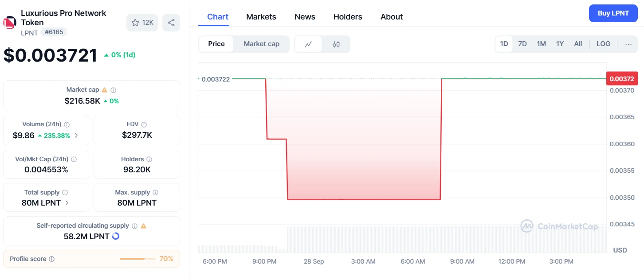The height and width of the screenshot is (280, 644).
Task: Set chart range to 7D
Action: click(x=522, y=44)
